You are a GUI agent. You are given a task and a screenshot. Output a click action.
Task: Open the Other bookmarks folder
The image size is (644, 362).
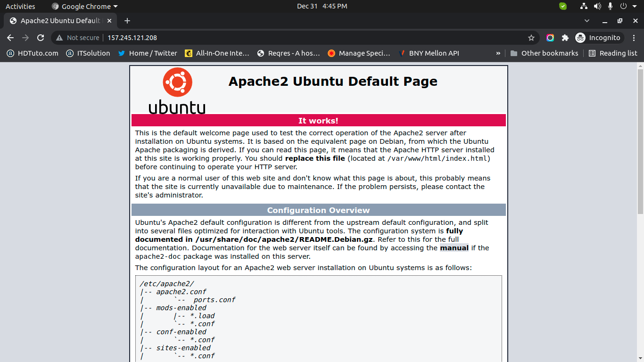[544, 53]
